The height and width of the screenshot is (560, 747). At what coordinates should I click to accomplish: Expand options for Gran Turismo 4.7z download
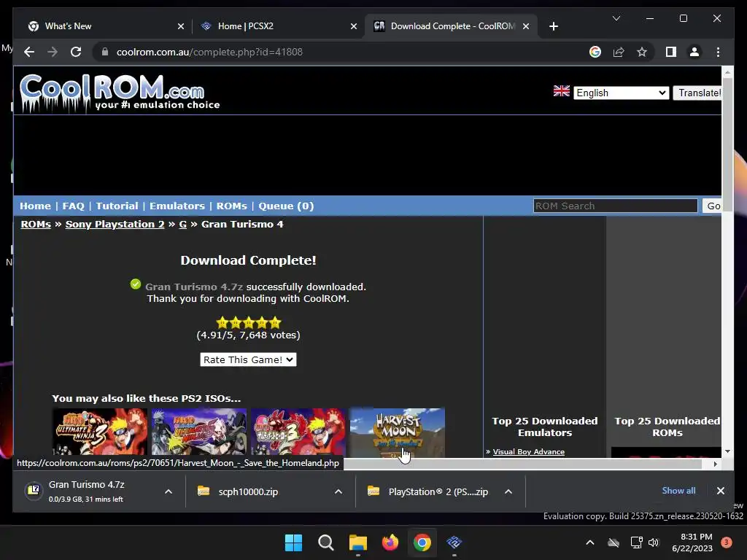(169, 491)
